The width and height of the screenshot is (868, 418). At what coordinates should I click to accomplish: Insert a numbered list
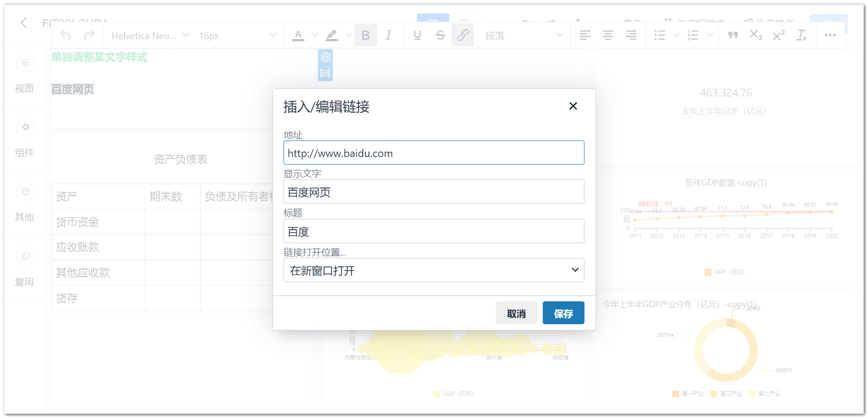693,35
